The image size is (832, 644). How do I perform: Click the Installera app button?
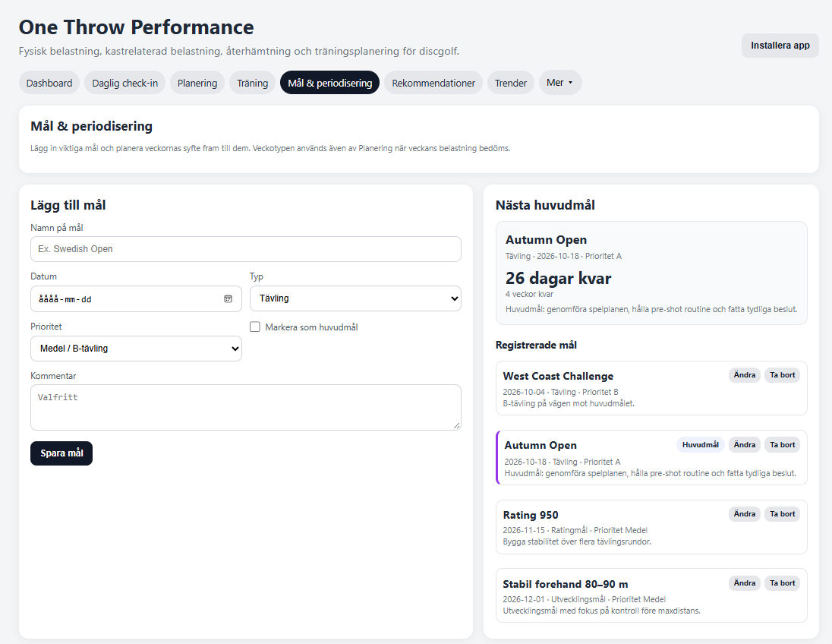click(780, 46)
